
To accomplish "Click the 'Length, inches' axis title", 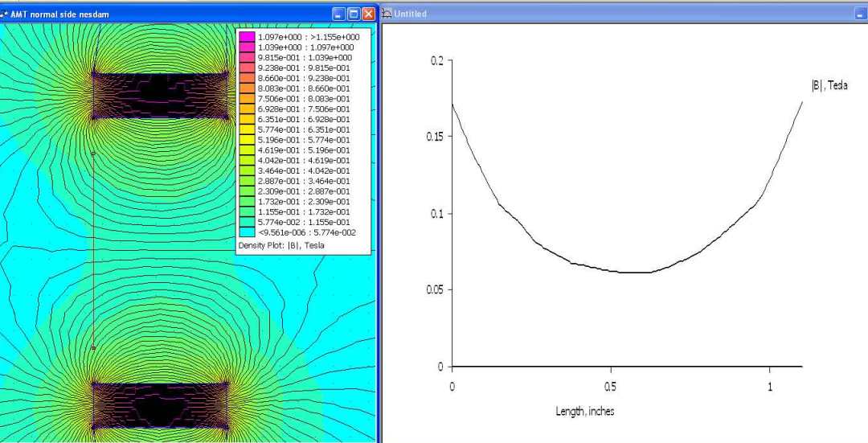I will [585, 412].
